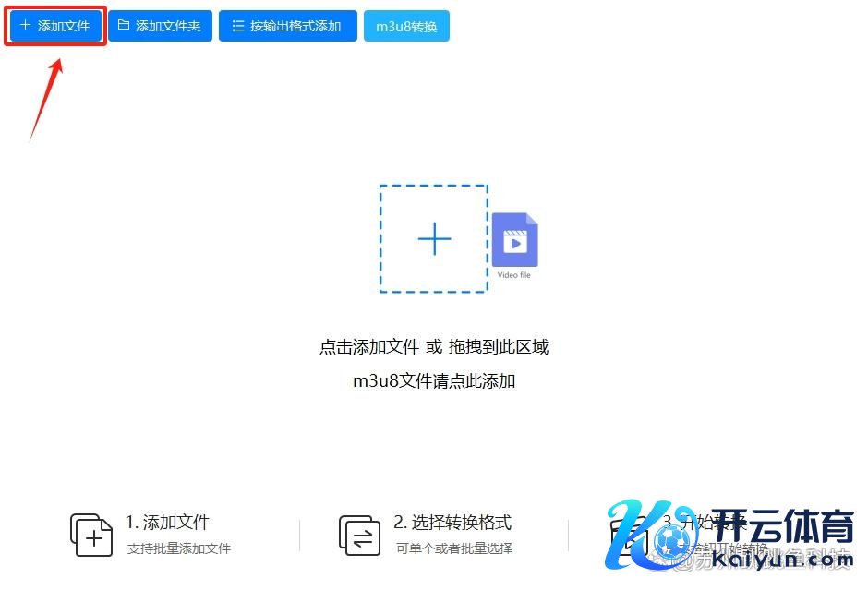
Task: Click the Video file caption label
Action: click(514, 275)
